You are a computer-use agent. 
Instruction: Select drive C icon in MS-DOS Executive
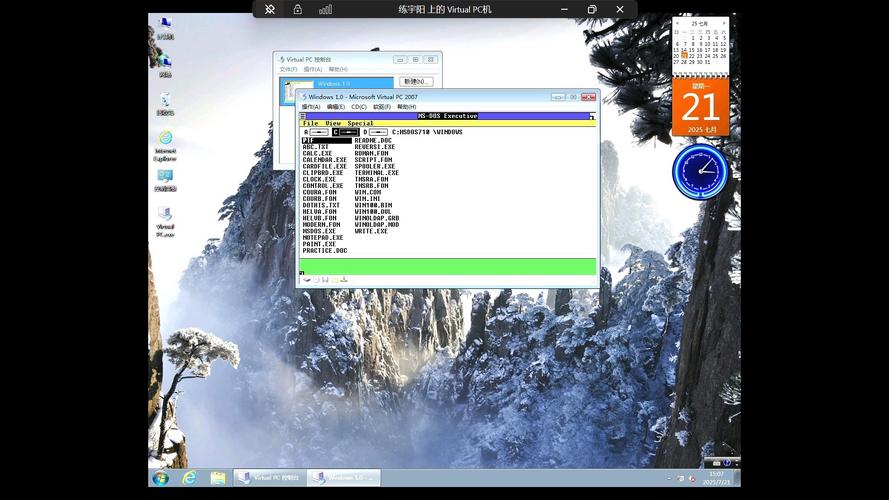tap(346, 132)
